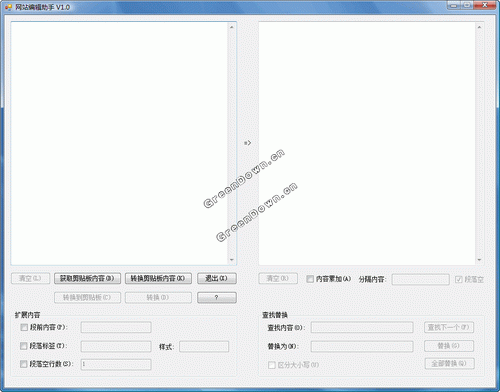
Task: Check the 段前内容 checkbox
Action: click(24, 327)
